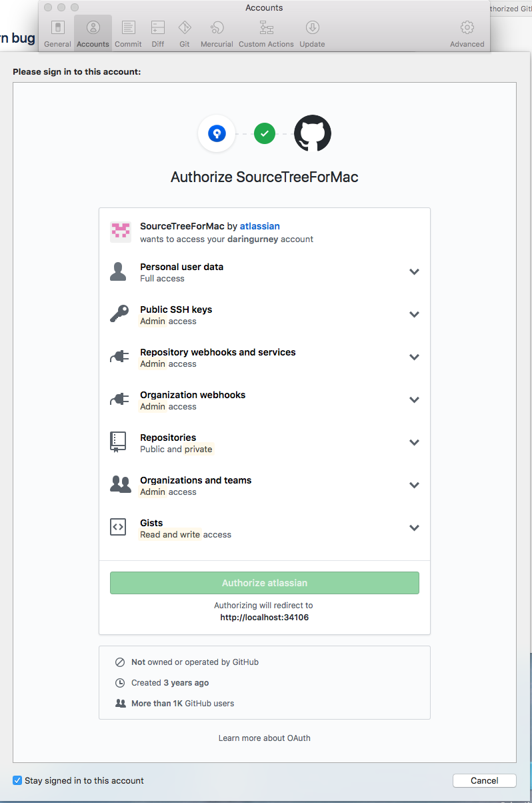This screenshot has width=532, height=803.
Task: Click the Repositories book icon
Action: (x=118, y=442)
